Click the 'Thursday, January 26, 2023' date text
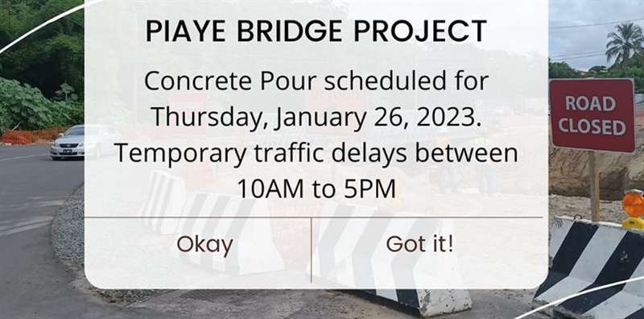The width and height of the screenshot is (644, 319). pyautogui.click(x=316, y=118)
